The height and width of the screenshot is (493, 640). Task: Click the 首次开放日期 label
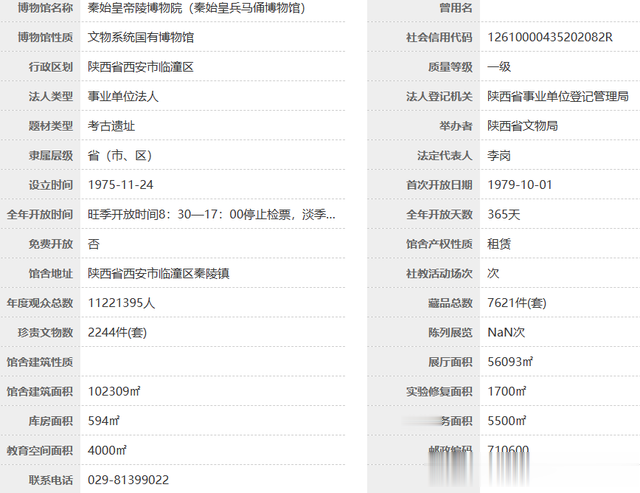pos(439,185)
